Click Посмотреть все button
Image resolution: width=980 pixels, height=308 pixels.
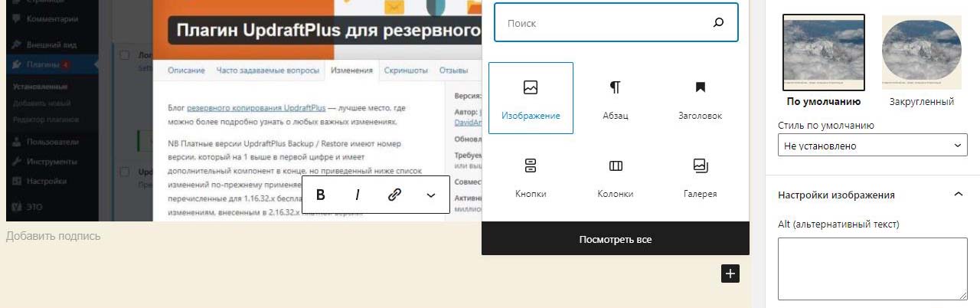[615, 239]
